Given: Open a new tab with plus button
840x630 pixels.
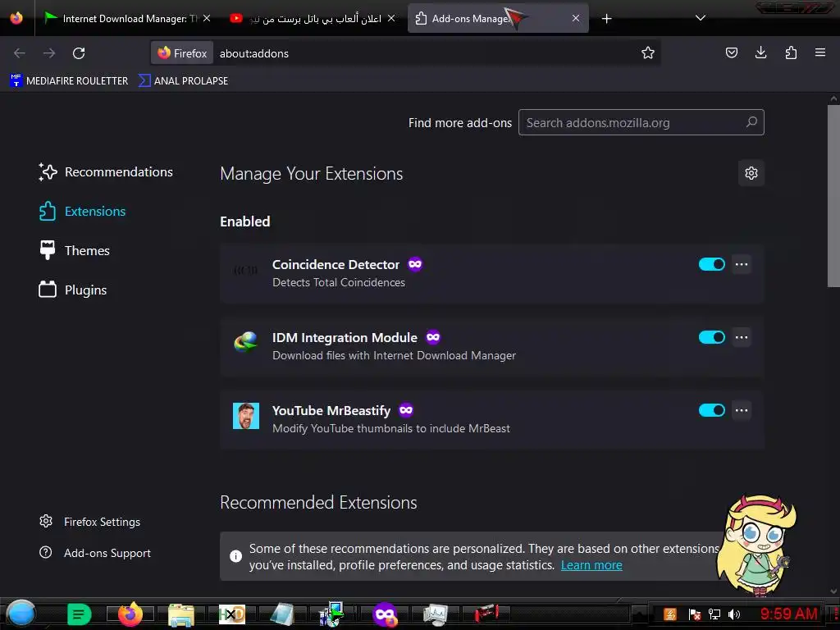Looking at the screenshot, I should [x=606, y=19].
